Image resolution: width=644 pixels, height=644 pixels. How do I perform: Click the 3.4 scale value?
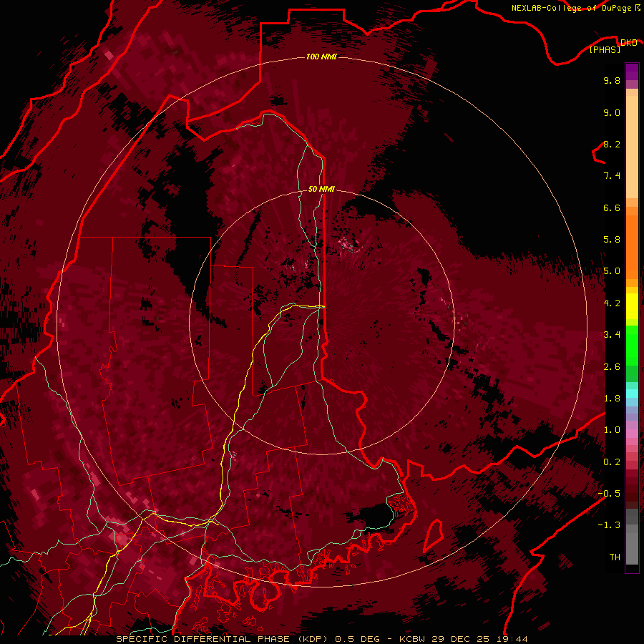(612, 335)
